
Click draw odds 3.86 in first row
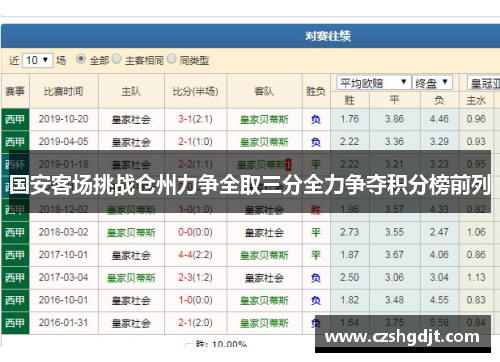click(x=394, y=119)
